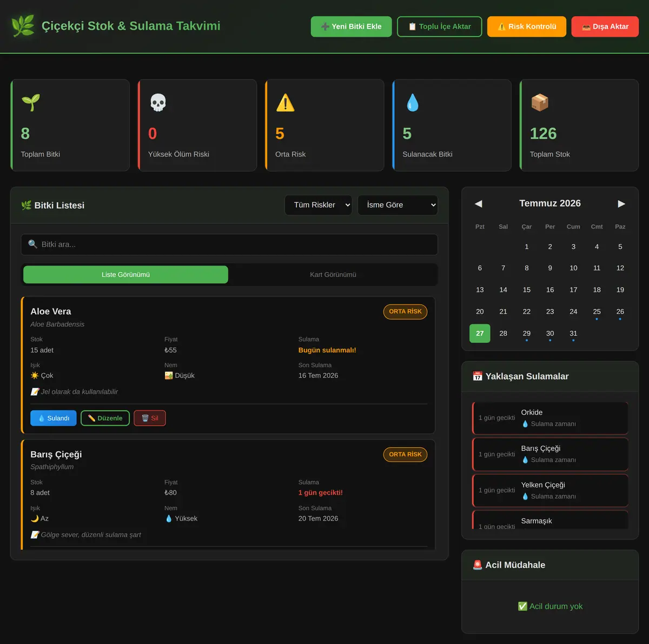The height and width of the screenshot is (644, 649).
Task: Click the water drop under Orkide reminder
Action: (x=525, y=424)
